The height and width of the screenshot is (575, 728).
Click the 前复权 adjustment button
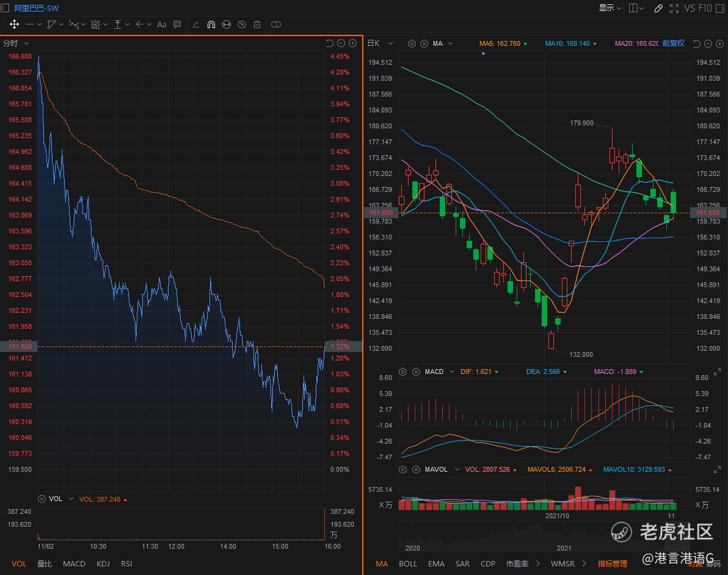673,43
